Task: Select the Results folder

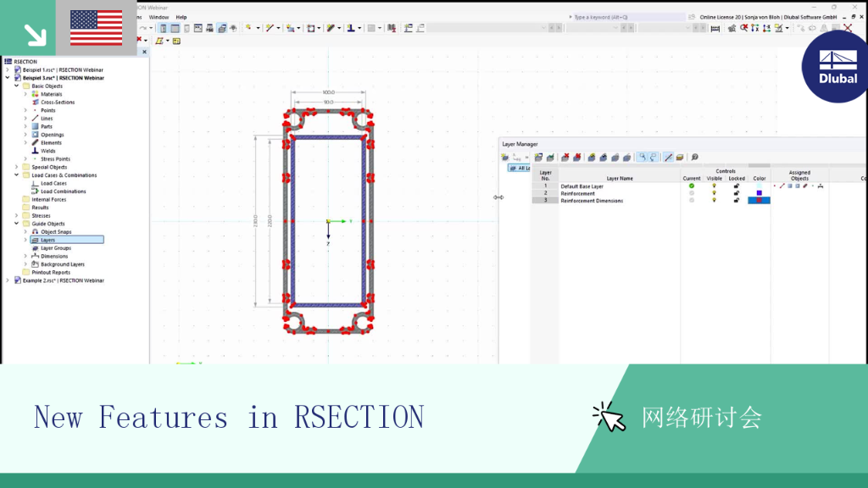Action: click(40, 208)
